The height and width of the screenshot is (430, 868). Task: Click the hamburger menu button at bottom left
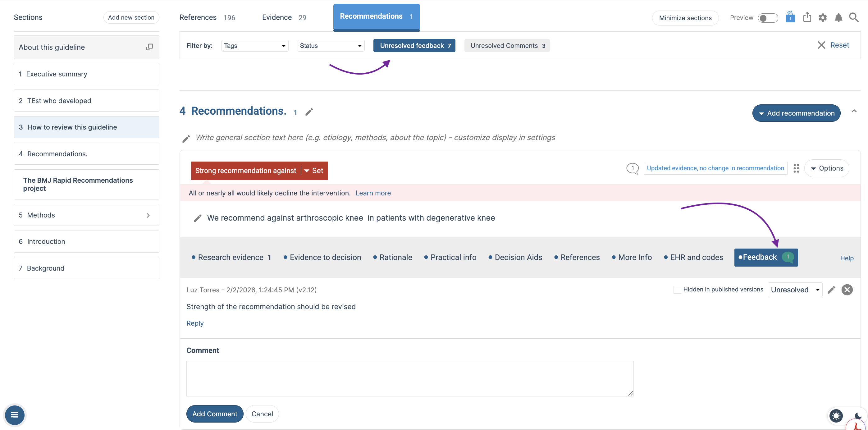15,415
